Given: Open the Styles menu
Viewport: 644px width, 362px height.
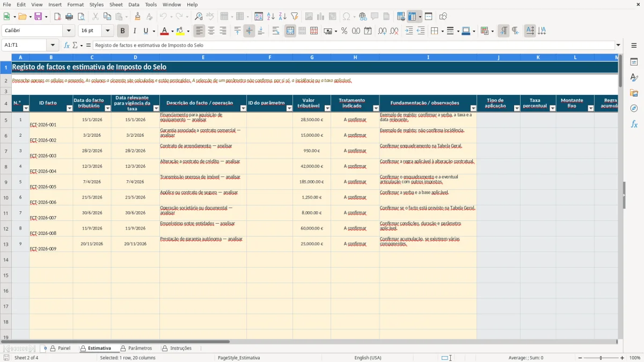Looking at the screenshot, I should click(x=97, y=4).
